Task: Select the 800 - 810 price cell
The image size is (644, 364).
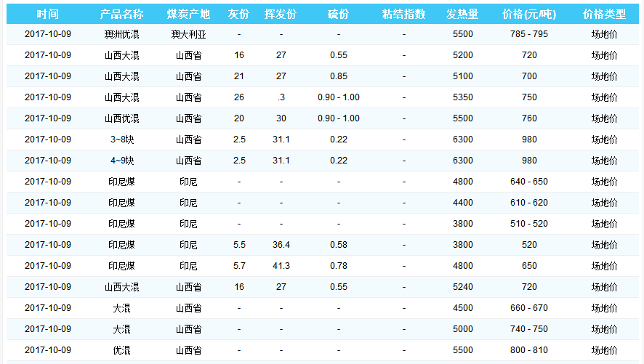Action: tap(528, 350)
